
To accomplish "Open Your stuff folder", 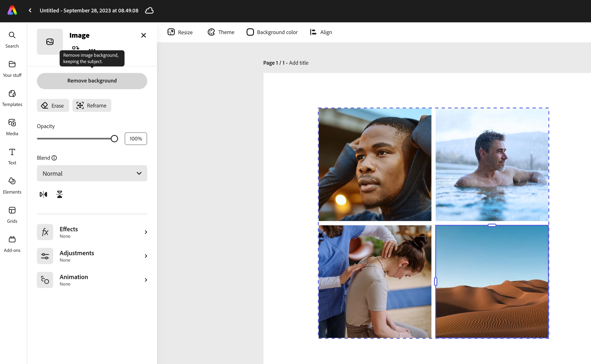I will point(12,69).
